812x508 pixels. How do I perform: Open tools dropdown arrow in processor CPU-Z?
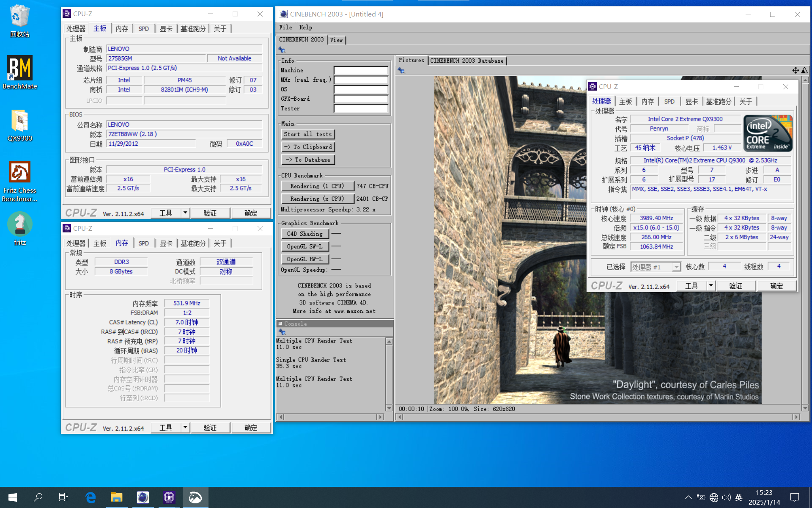pos(711,286)
